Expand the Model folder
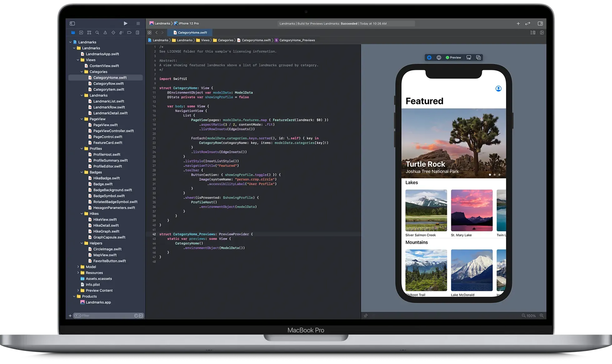 [x=78, y=267]
